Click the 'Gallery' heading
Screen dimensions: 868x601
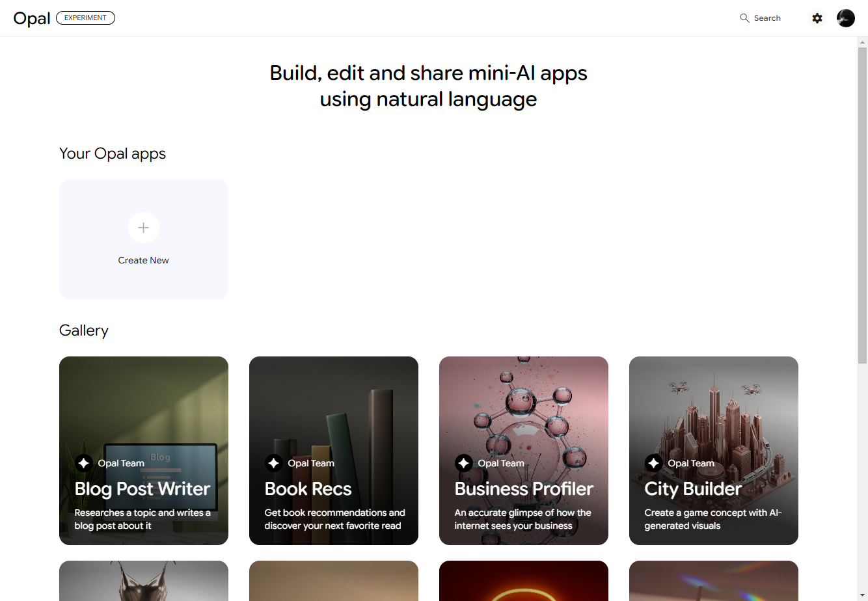[x=84, y=330]
